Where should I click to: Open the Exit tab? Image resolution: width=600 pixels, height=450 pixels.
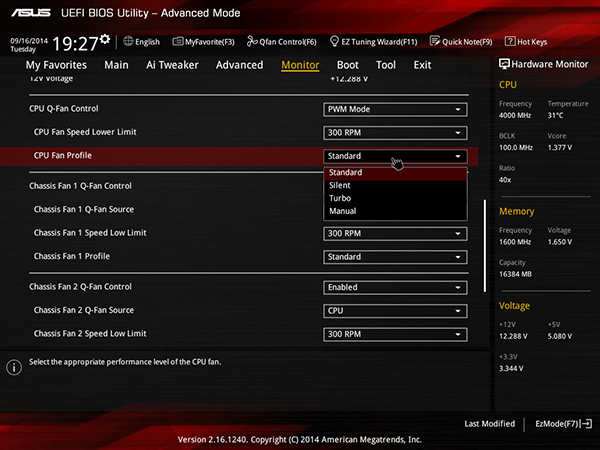click(x=422, y=65)
